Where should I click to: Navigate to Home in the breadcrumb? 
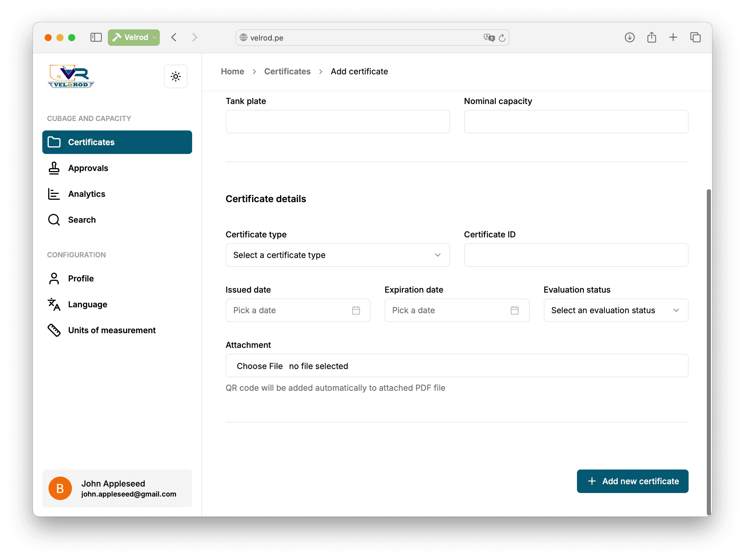[x=232, y=71]
